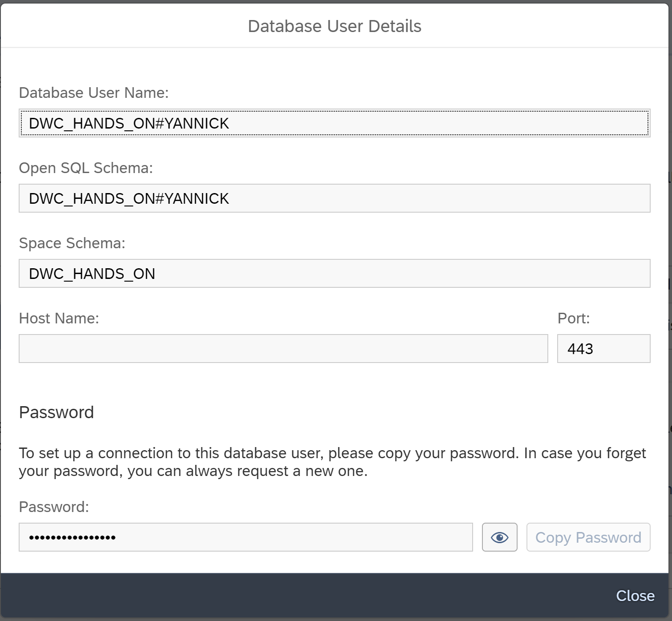The image size is (672, 621).
Task: Select the Port field showing 443
Action: tap(603, 349)
